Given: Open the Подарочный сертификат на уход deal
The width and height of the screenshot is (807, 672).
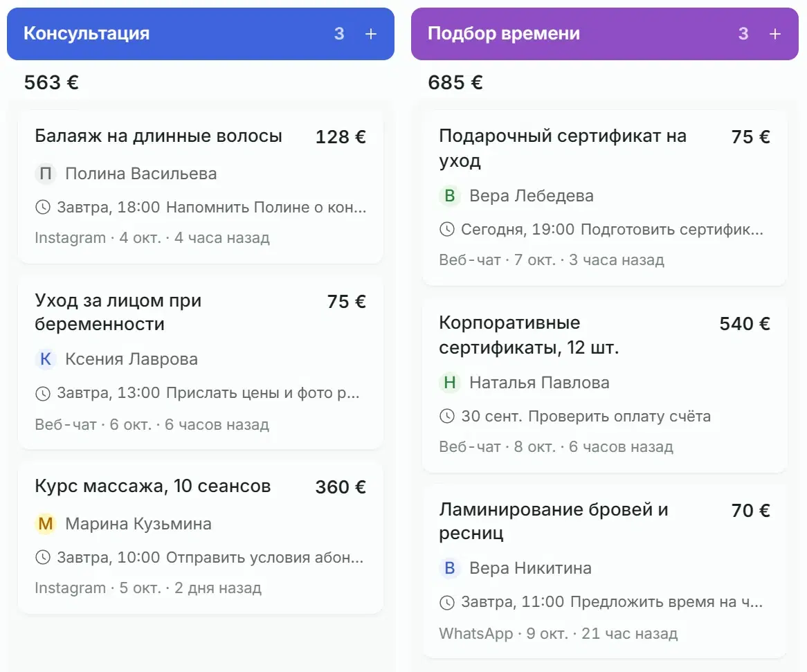Looking at the screenshot, I should tap(563, 148).
